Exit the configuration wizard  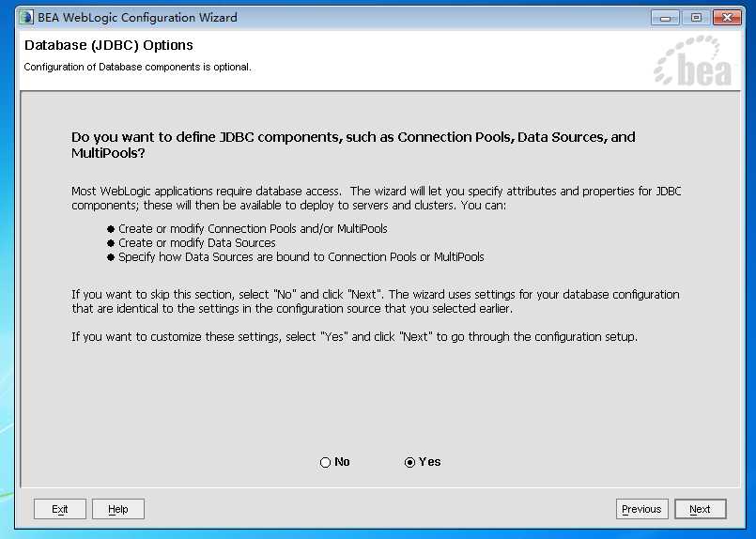click(x=60, y=509)
